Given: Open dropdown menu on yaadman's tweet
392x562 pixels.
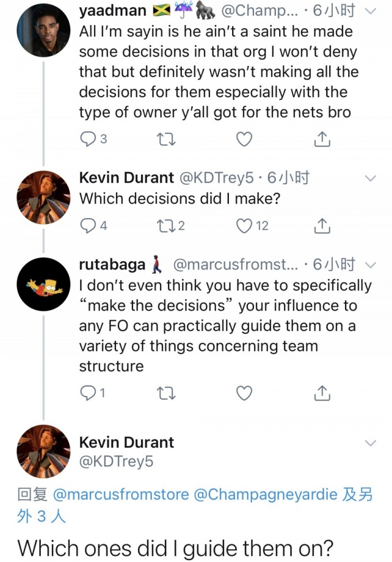Looking at the screenshot, I should [370, 11].
